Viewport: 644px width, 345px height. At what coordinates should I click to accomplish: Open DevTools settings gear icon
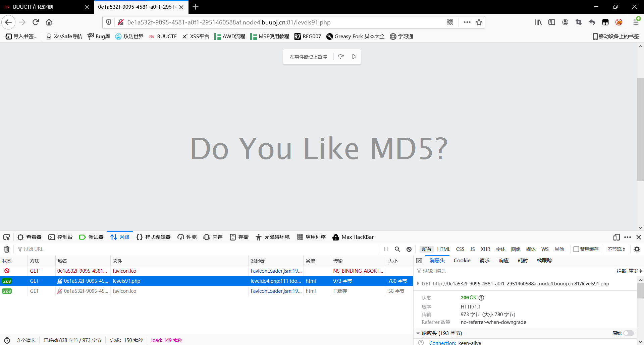(637, 249)
